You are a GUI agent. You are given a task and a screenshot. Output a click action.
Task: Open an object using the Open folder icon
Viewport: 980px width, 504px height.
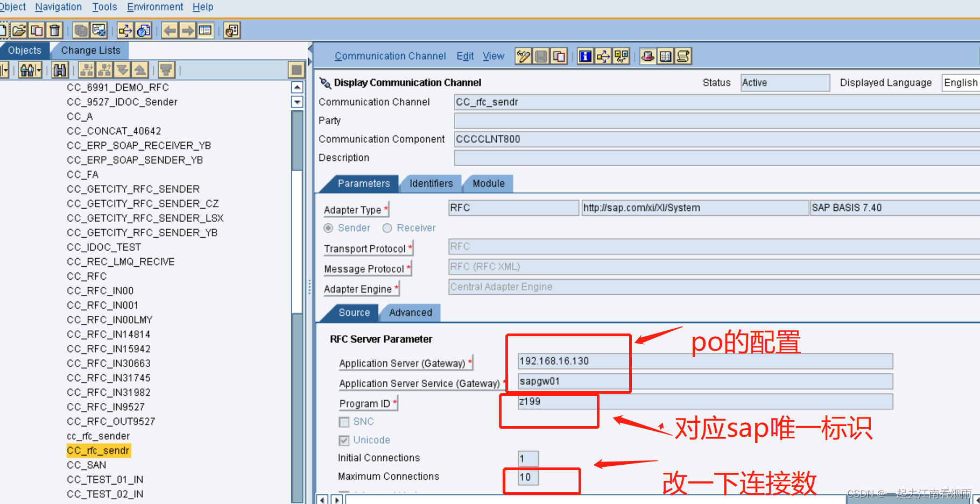point(20,30)
